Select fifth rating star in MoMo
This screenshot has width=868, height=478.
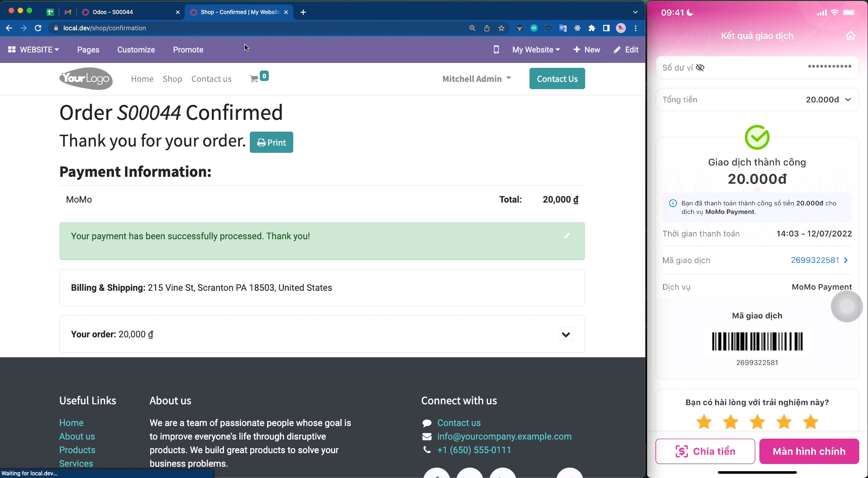coord(811,422)
